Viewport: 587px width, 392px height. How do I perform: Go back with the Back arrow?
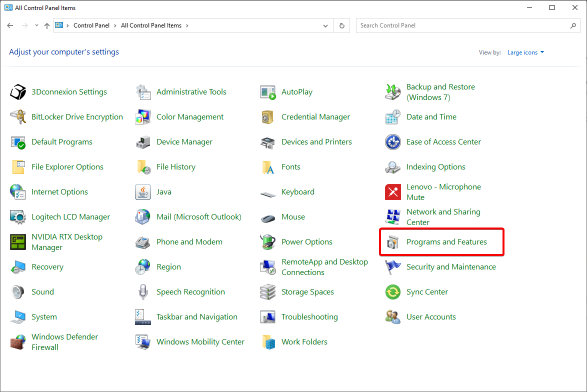[x=10, y=25]
